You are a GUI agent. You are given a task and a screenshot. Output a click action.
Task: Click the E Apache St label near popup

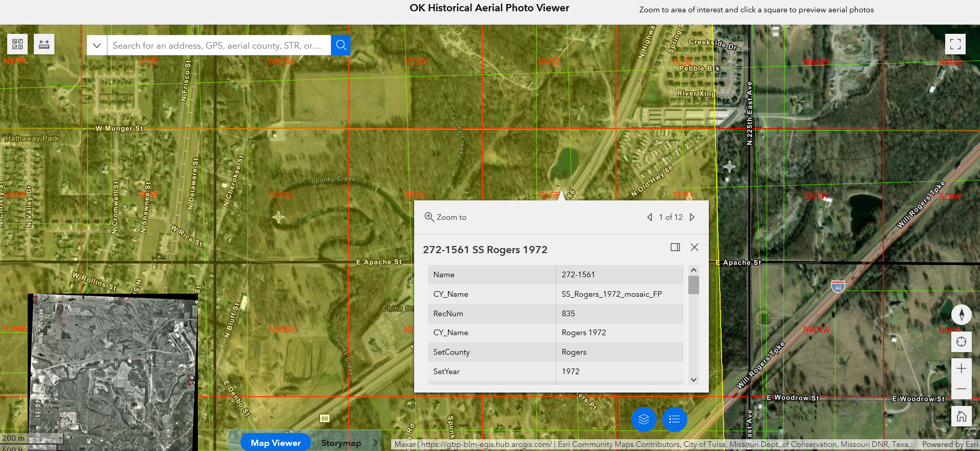379,262
